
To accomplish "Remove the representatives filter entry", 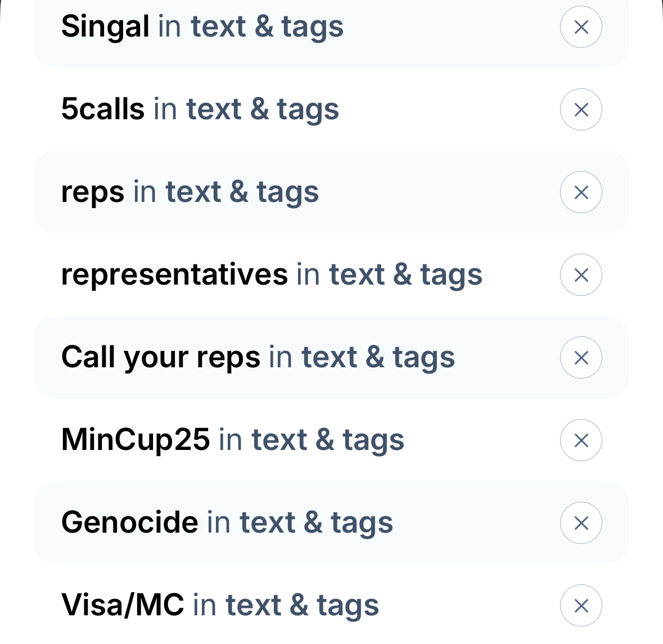I will click(581, 275).
